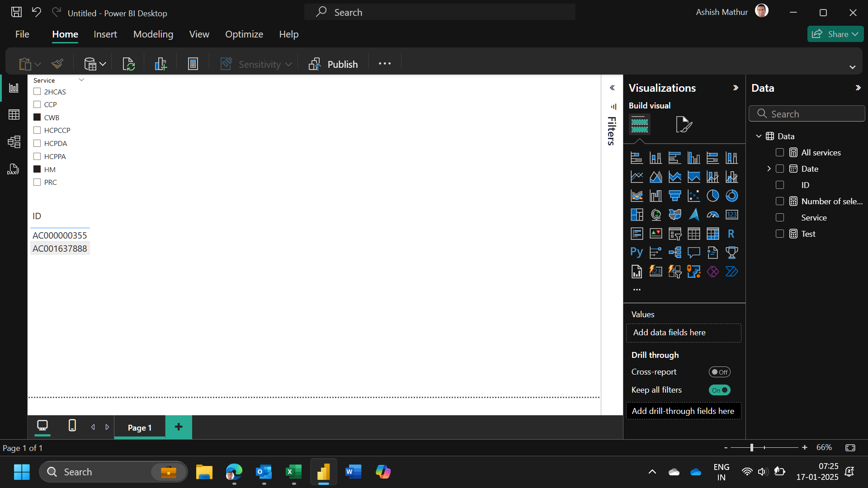Open DAX query view in left sidebar

[13, 169]
